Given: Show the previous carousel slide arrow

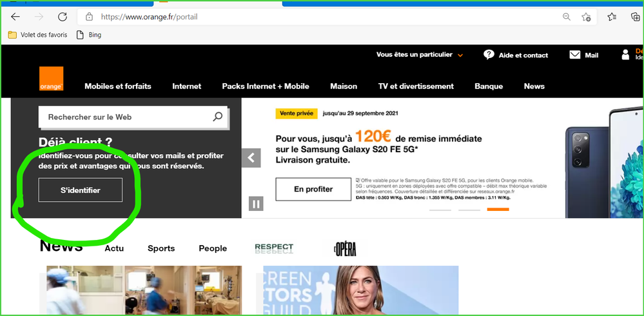Looking at the screenshot, I should pos(251,158).
